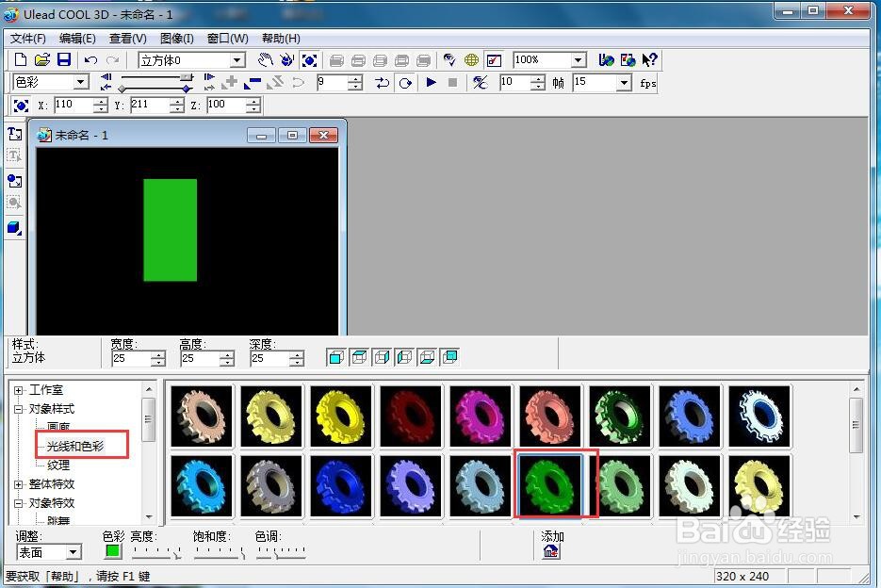Go to the next key frame
Image resolution: width=881 pixels, height=588 pixels.
209,77
